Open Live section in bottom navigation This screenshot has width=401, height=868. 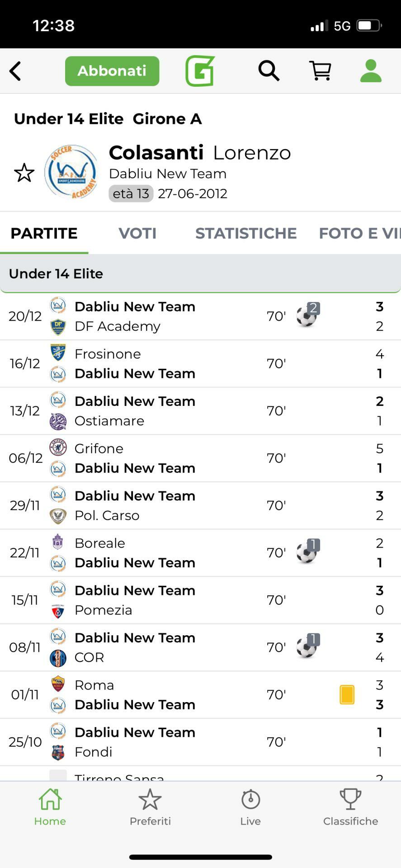250,807
